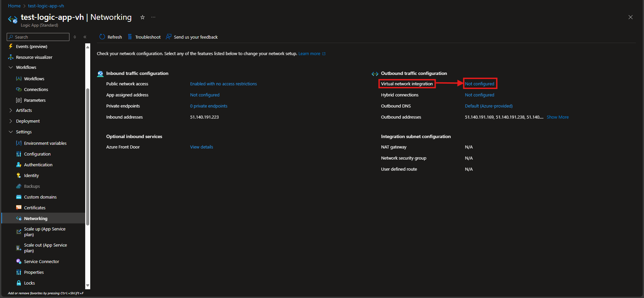
Task: Collapse the Settings group
Action: (11, 132)
